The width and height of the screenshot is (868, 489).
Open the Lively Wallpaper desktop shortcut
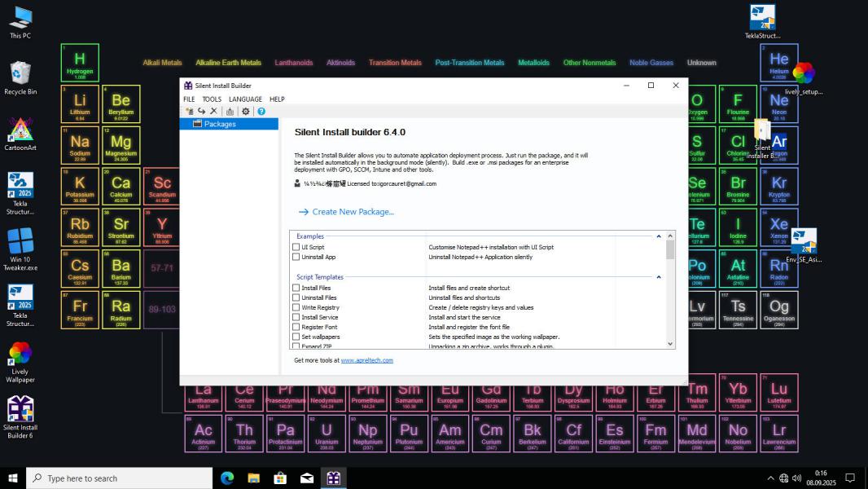point(20,359)
